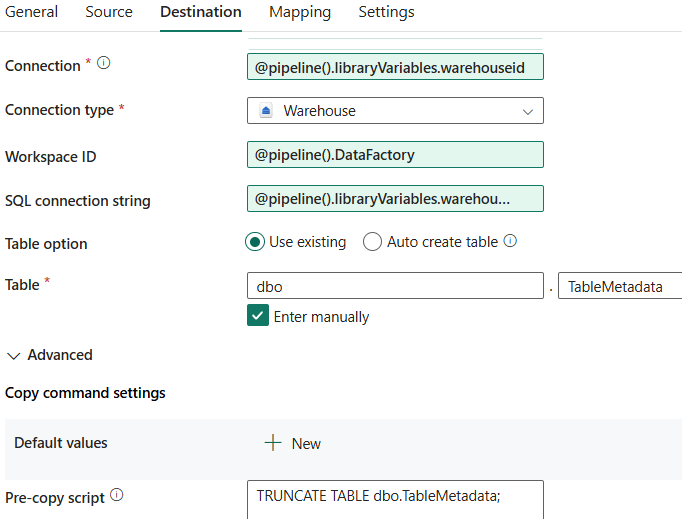Click the info icon next to Connection

(x=103, y=64)
